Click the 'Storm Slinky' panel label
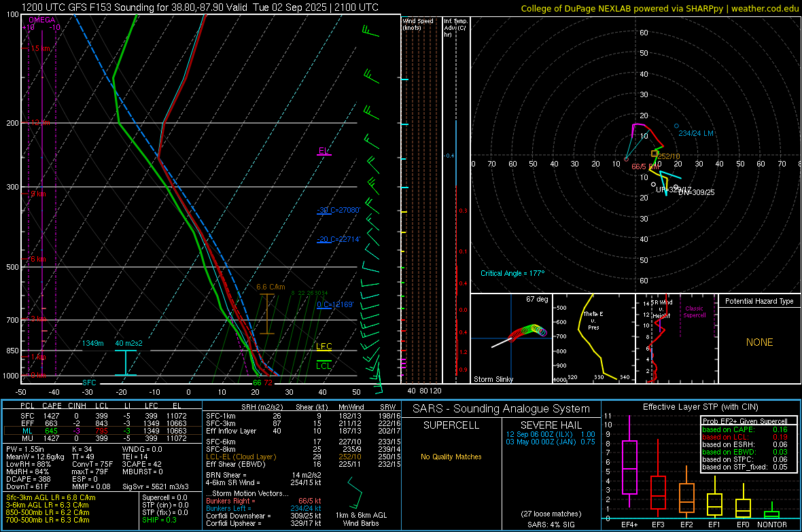This screenshot has height=532, width=802. coord(493,379)
